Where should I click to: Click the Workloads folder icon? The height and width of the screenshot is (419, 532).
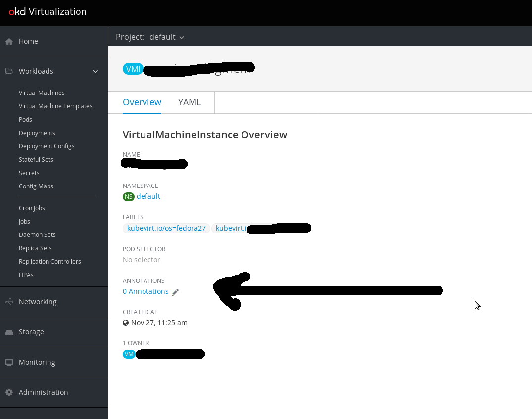pyautogui.click(x=9, y=71)
